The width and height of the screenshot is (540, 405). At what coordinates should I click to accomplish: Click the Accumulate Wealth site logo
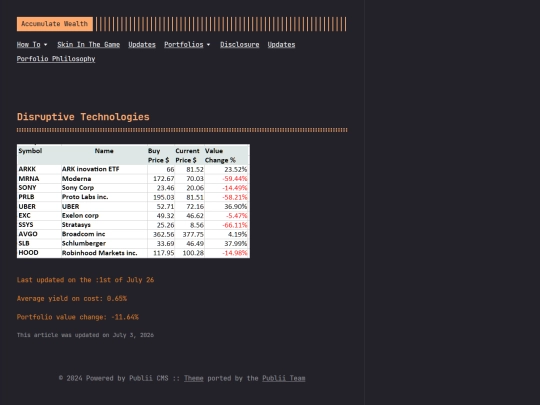click(55, 24)
